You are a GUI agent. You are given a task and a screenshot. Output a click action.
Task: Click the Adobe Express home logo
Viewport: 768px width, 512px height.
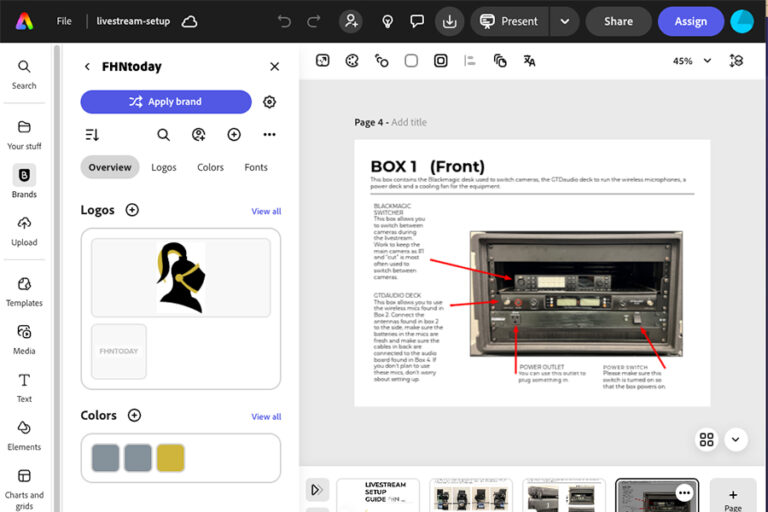[x=24, y=21]
